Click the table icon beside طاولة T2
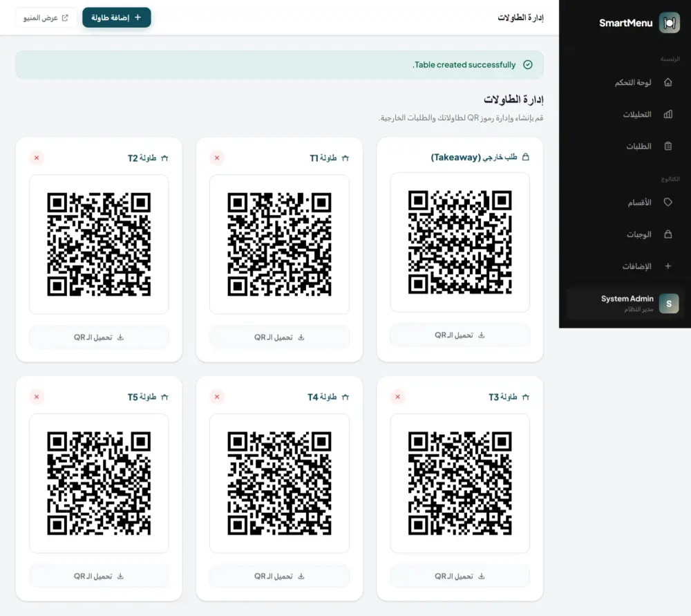The image size is (691, 616). click(164, 158)
